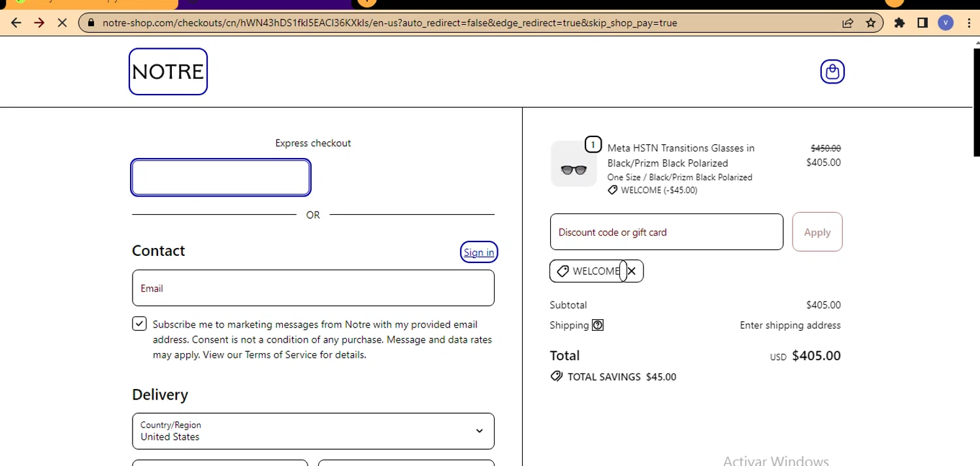Stop page loading with X button
This screenshot has width=980, height=466.
tap(61, 23)
